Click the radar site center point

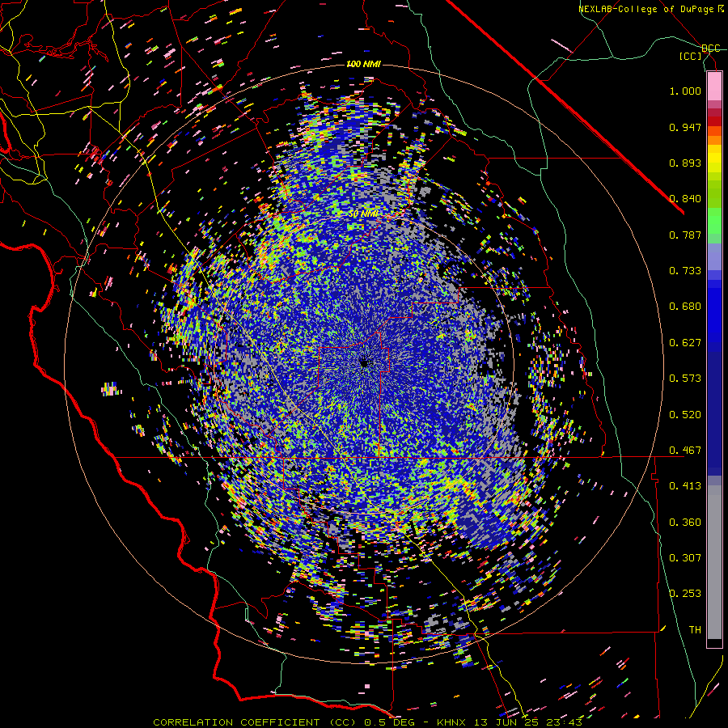click(x=364, y=363)
